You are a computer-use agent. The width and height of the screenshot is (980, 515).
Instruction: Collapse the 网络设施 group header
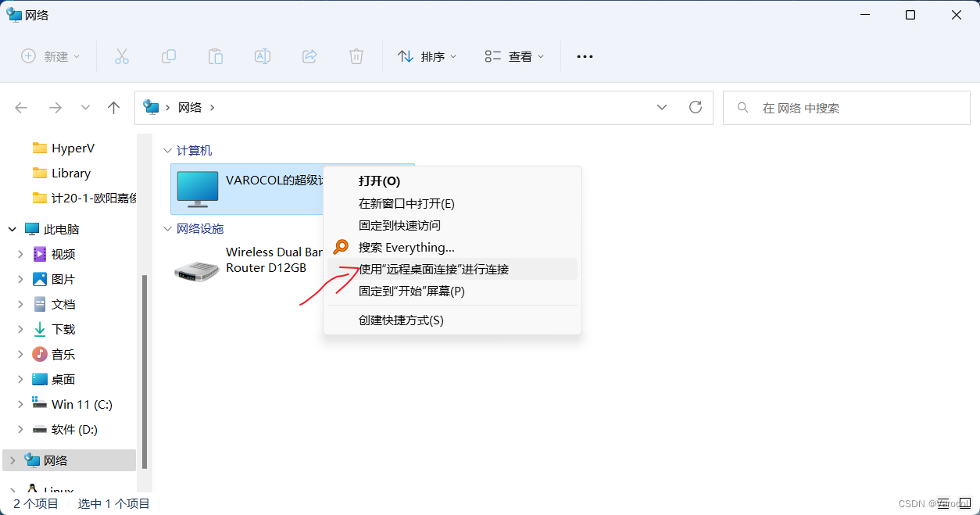[166, 228]
